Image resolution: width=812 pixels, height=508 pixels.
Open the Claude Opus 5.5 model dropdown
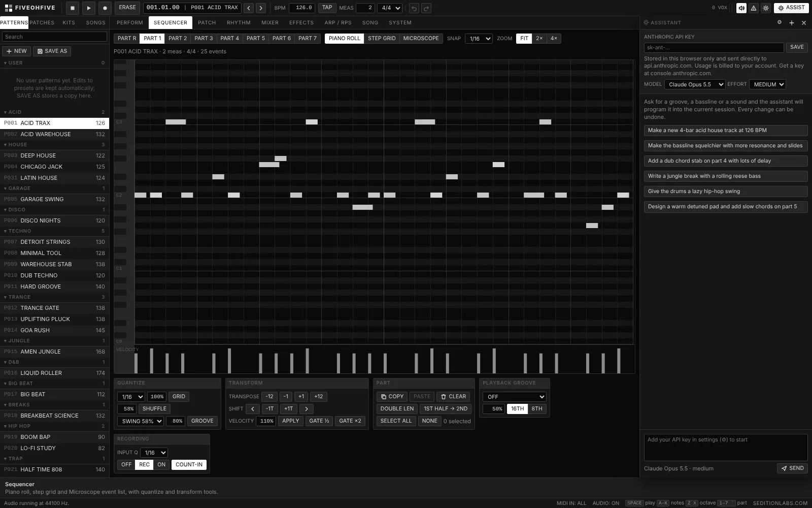pyautogui.click(x=695, y=84)
